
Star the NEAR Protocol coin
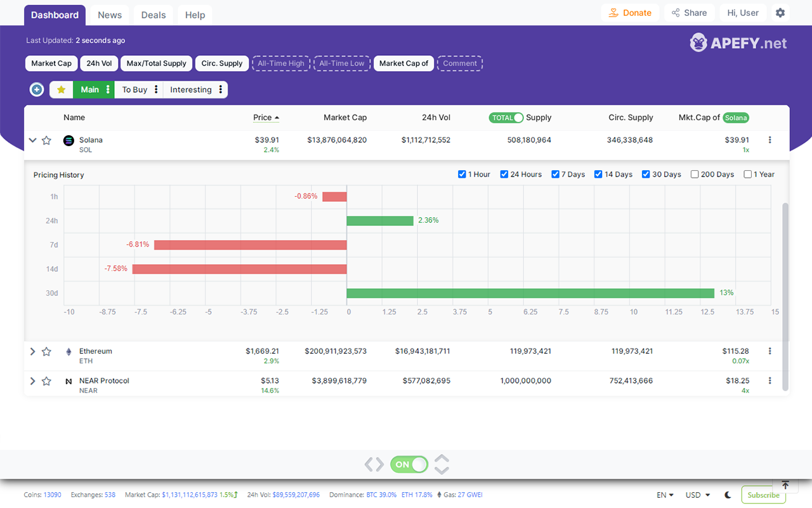pyautogui.click(x=46, y=381)
